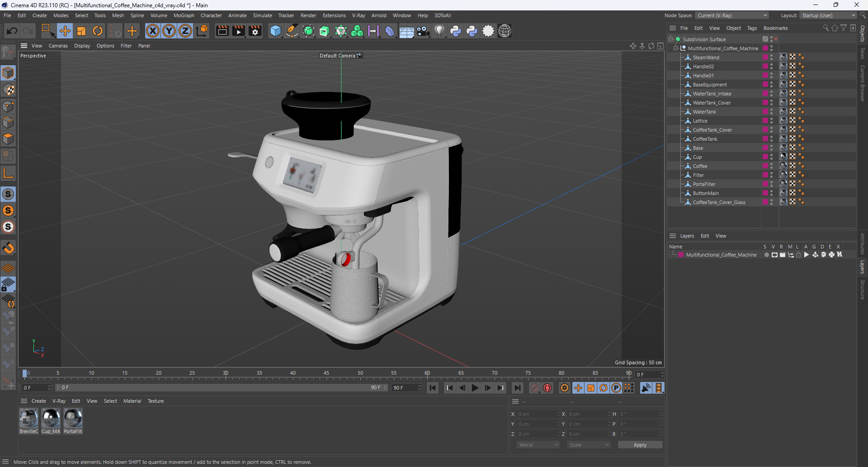Open the File menu
This screenshot has width=868, height=467.
[x=7, y=15]
